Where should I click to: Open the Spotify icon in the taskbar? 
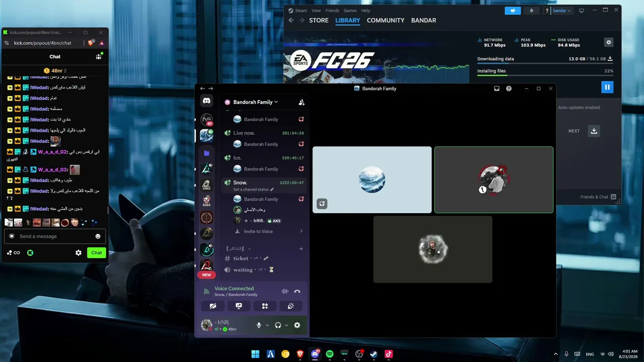[330, 354]
